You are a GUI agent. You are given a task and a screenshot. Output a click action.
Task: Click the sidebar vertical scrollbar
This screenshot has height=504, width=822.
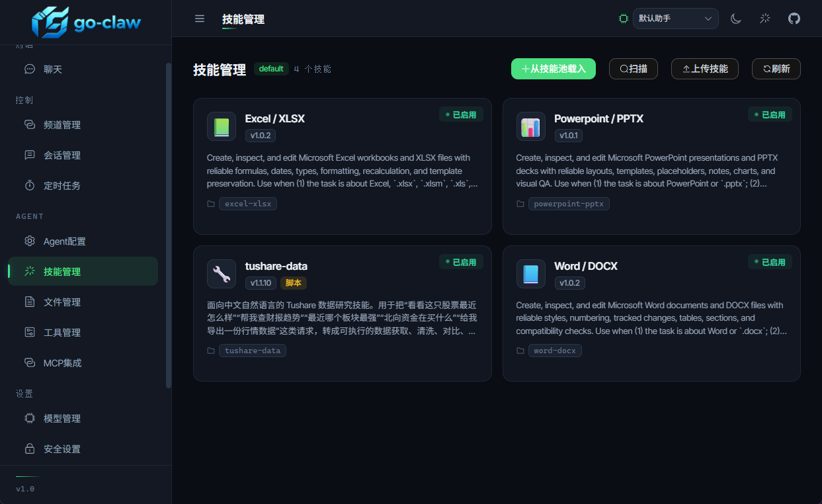point(169,225)
